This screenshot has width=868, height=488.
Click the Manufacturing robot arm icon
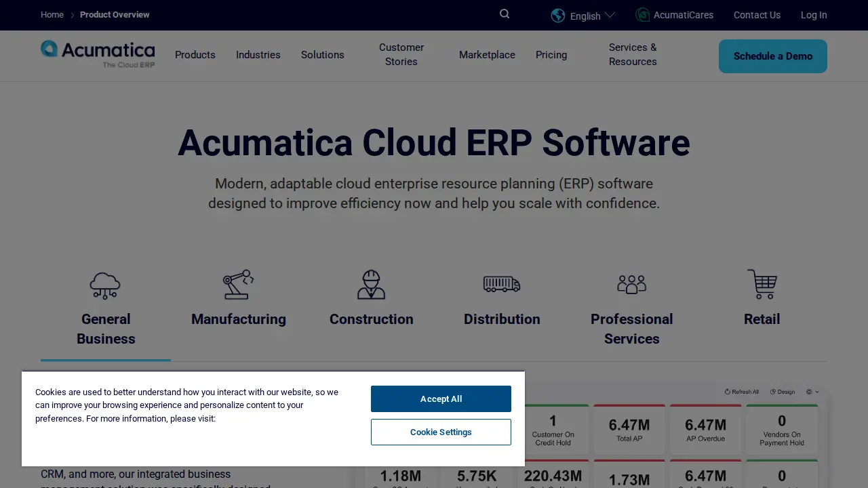tap(238, 284)
